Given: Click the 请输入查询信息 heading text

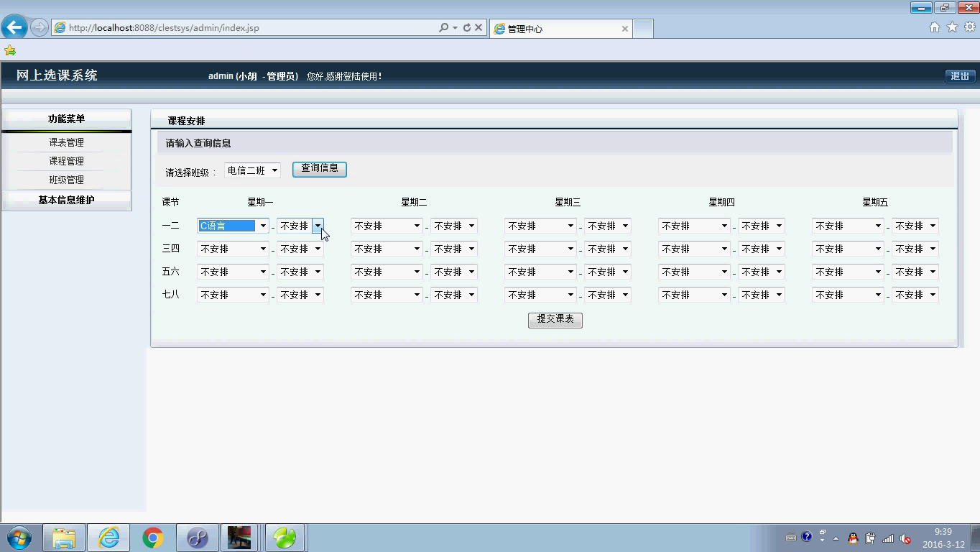Looking at the screenshot, I should pyautogui.click(x=198, y=143).
